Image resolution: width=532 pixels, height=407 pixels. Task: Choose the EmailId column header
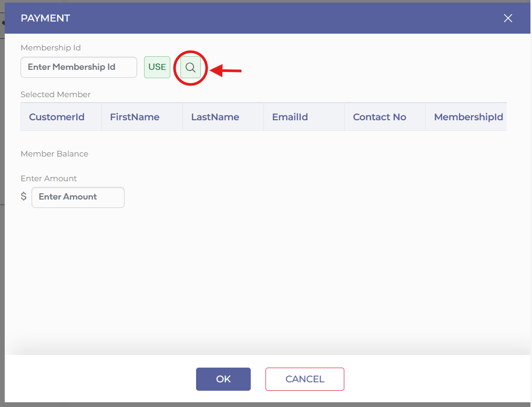click(290, 117)
